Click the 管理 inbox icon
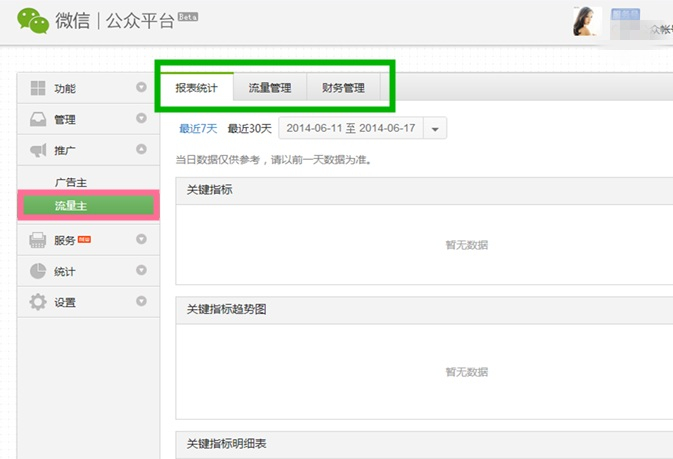The image size is (673, 459). 38,120
